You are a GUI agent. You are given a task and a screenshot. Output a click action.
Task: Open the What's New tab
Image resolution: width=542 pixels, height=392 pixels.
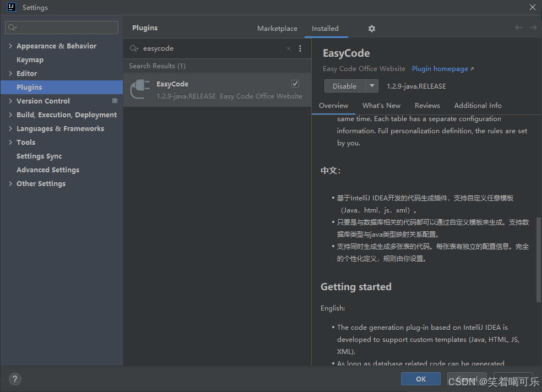[381, 106]
